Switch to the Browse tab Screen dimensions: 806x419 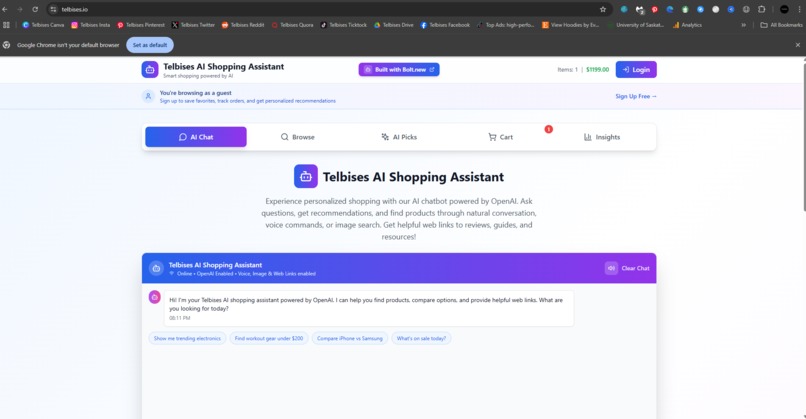coord(298,137)
